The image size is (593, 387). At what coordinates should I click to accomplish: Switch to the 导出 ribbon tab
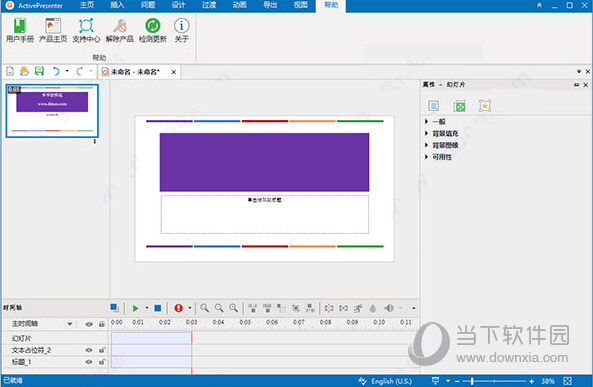270,5
